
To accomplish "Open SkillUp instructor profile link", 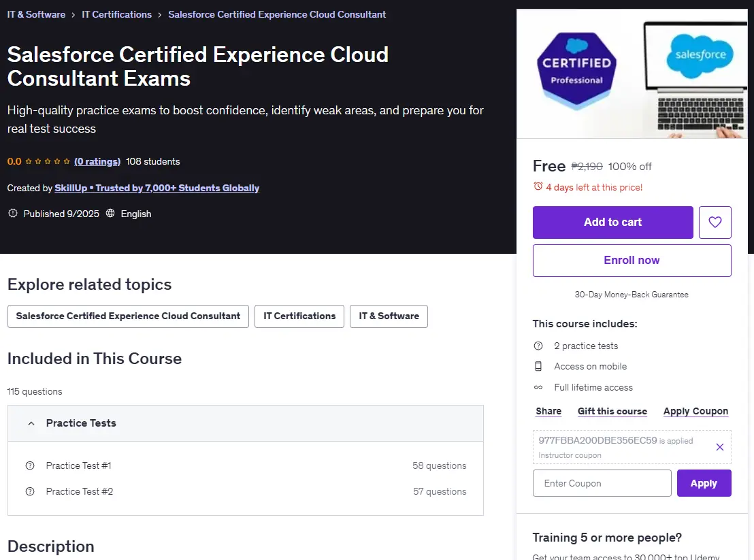I will (157, 188).
